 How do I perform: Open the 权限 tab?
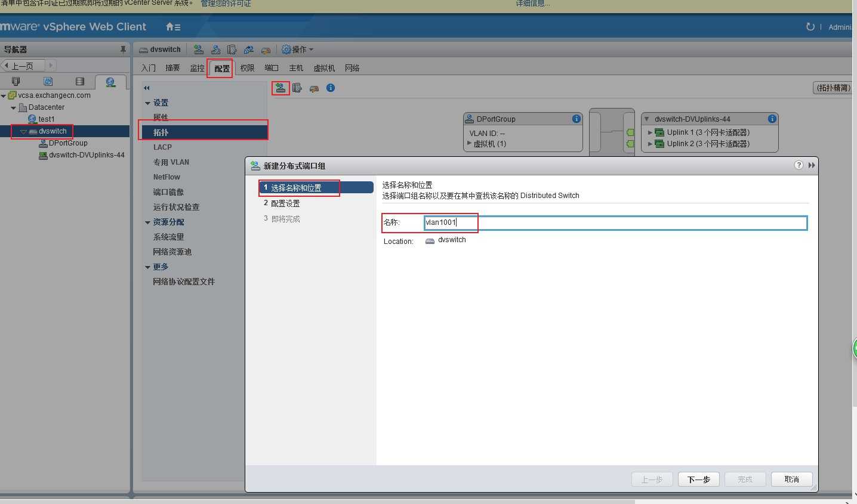coord(247,68)
